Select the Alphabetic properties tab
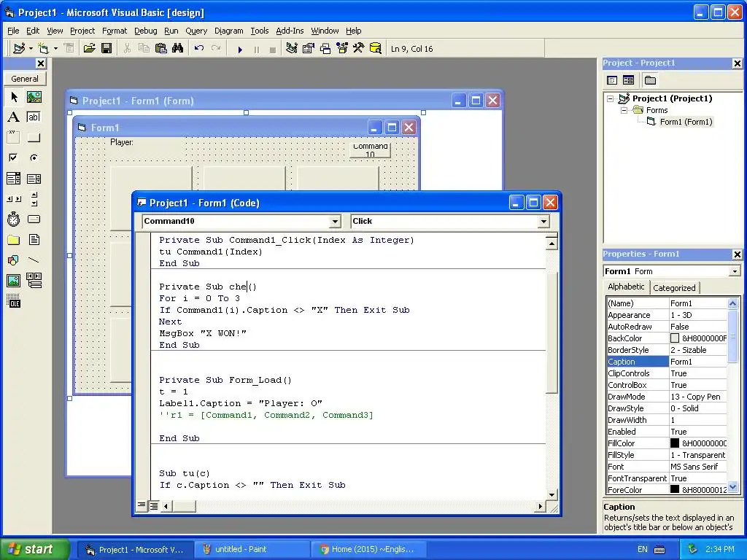 click(626, 287)
